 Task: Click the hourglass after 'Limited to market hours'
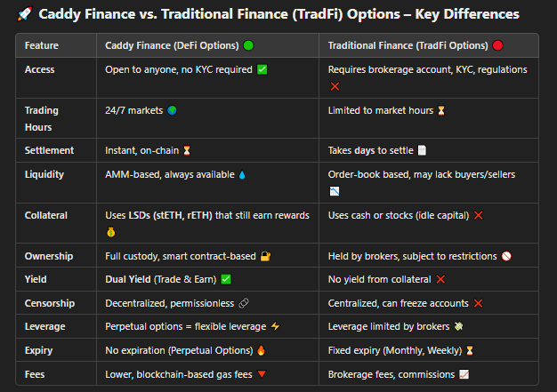[441, 110]
